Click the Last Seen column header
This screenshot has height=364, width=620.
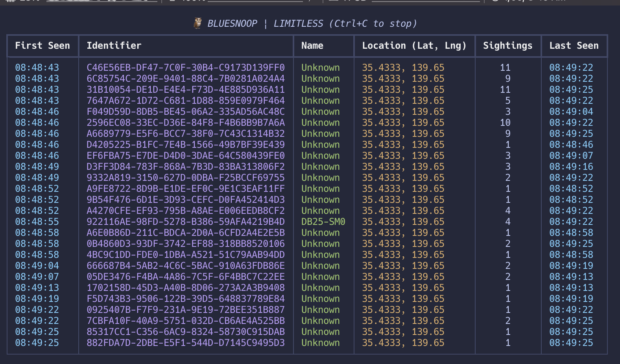pos(574,46)
